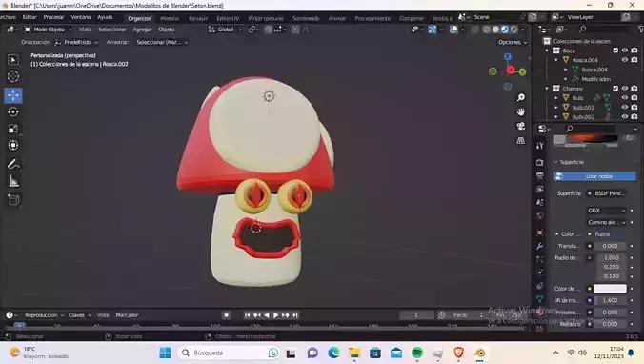This screenshot has height=364, width=644.
Task: Open the Physics properties tab
Action: (539, 272)
